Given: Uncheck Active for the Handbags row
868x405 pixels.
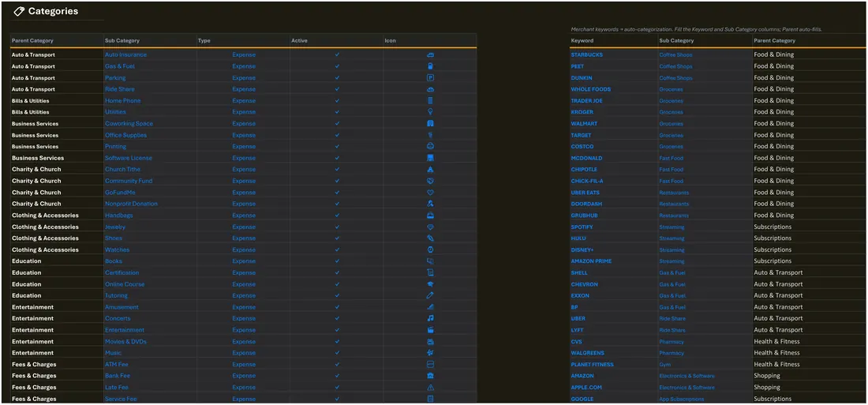Looking at the screenshot, I should click(x=337, y=216).
